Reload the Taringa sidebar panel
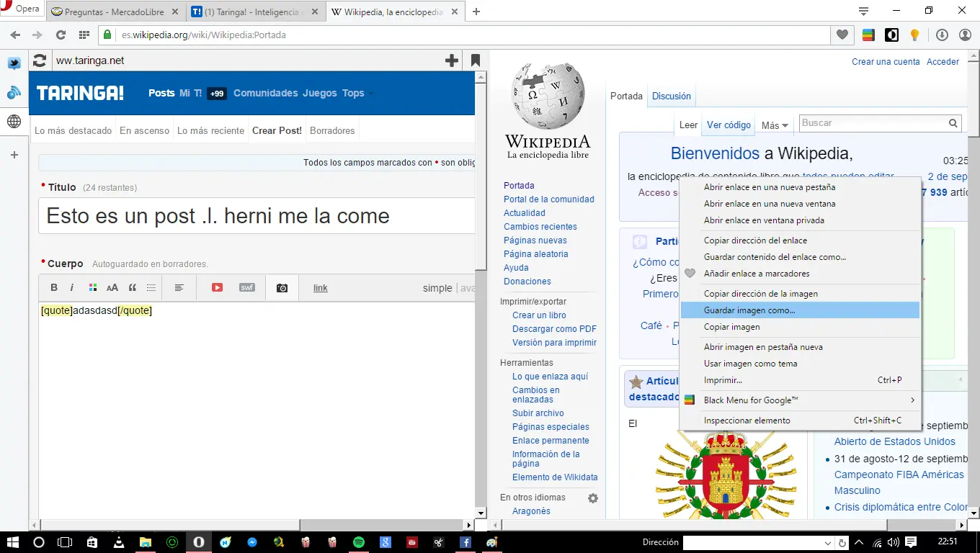Image resolution: width=980 pixels, height=553 pixels. point(40,60)
